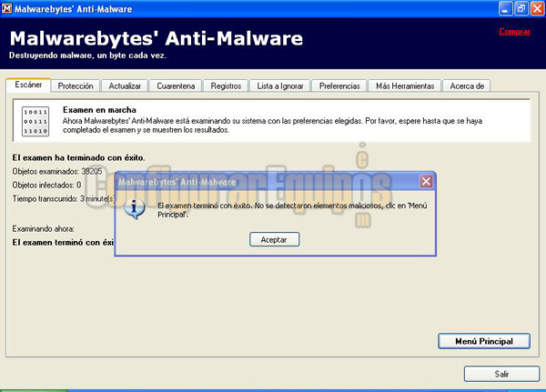Click the Aceptar button in dialog

pos(274,239)
